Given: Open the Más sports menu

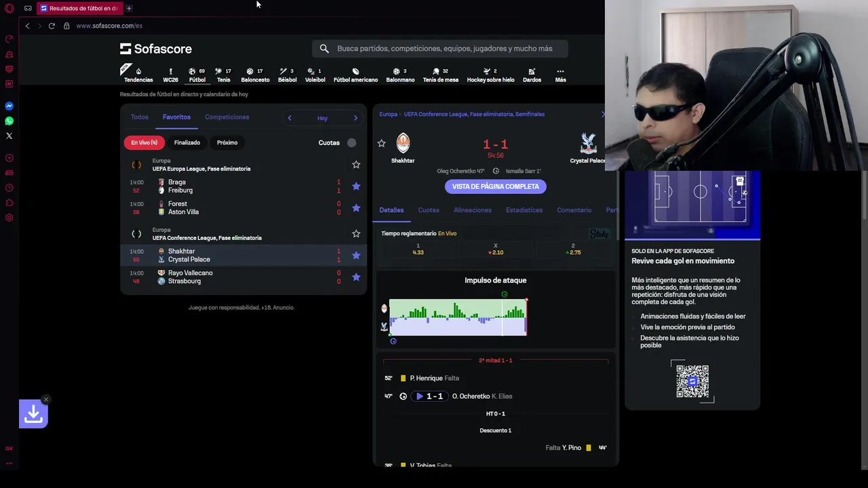Looking at the screenshot, I should click(560, 75).
